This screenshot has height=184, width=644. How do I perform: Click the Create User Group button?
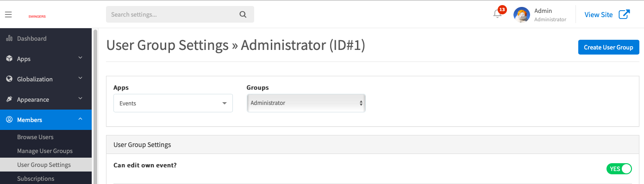pyautogui.click(x=609, y=47)
